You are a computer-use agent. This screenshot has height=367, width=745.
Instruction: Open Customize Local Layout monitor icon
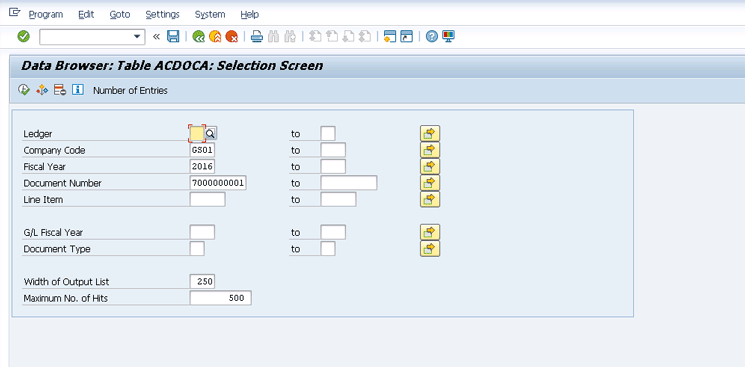(x=448, y=37)
